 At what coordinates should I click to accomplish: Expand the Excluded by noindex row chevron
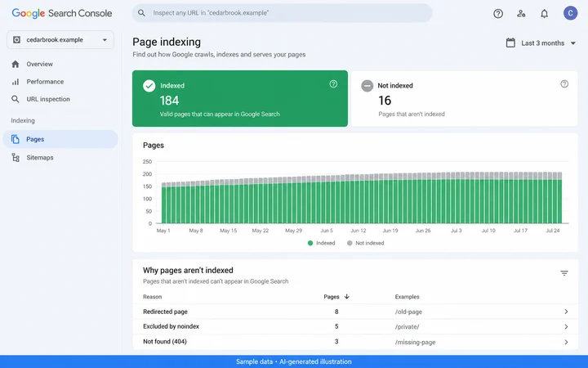(x=566, y=326)
